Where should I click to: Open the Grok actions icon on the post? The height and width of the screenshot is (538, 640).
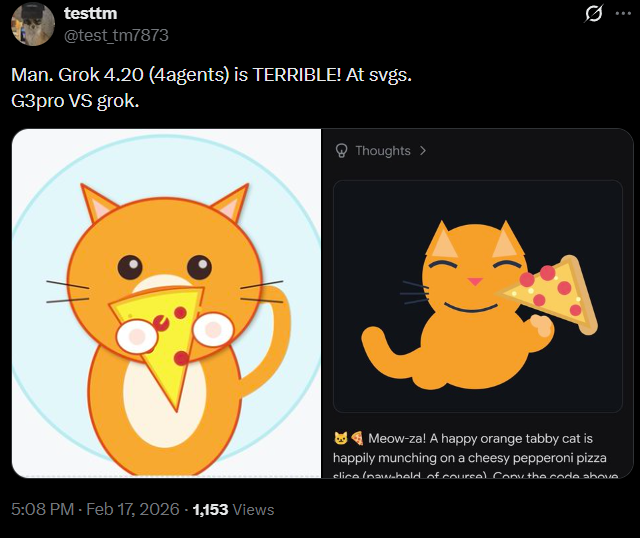[x=592, y=14]
